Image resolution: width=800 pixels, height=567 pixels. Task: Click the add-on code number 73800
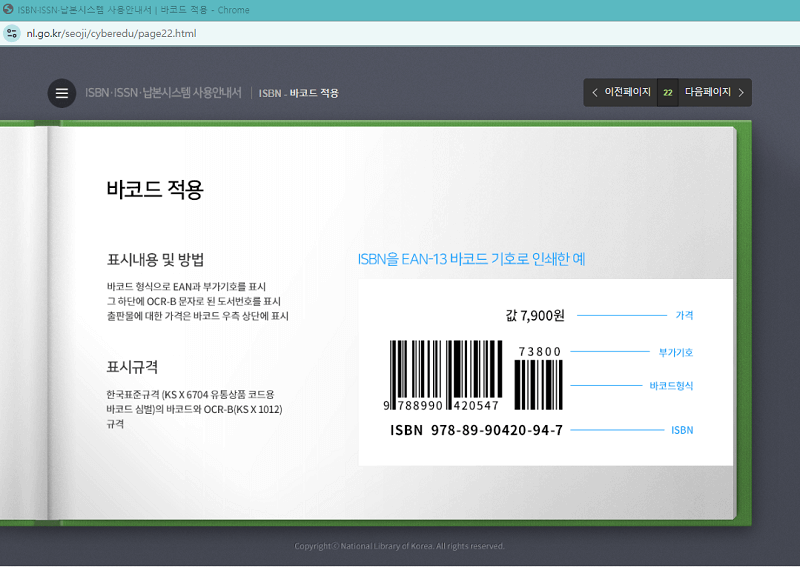(x=540, y=352)
